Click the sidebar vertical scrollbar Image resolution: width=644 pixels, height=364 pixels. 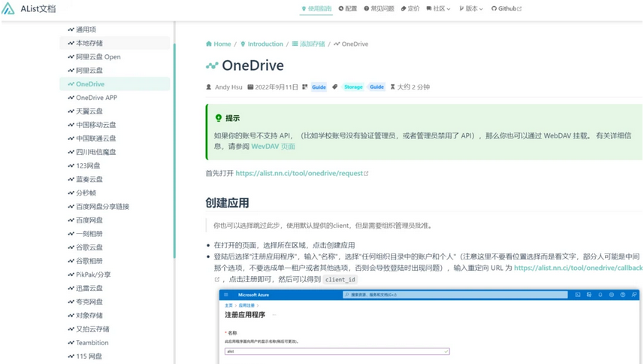174,150
